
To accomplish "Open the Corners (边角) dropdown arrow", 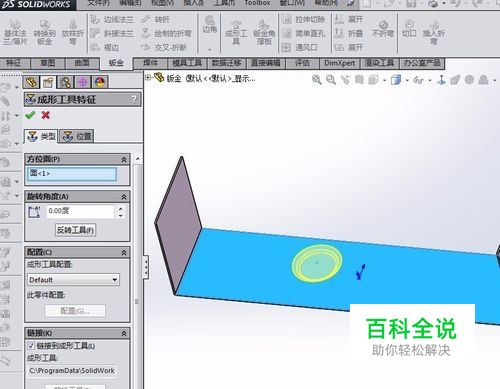I will pyautogui.click(x=210, y=50).
